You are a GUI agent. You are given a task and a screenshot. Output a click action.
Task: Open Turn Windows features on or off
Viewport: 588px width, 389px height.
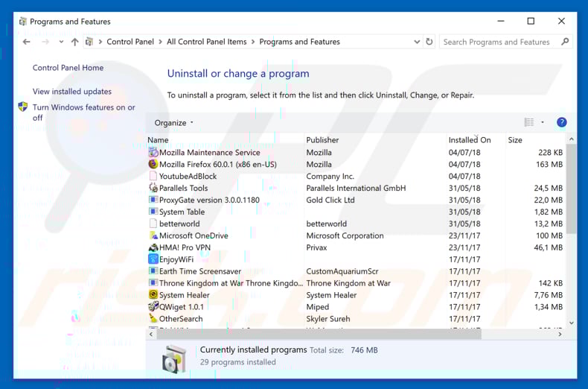tap(83, 113)
